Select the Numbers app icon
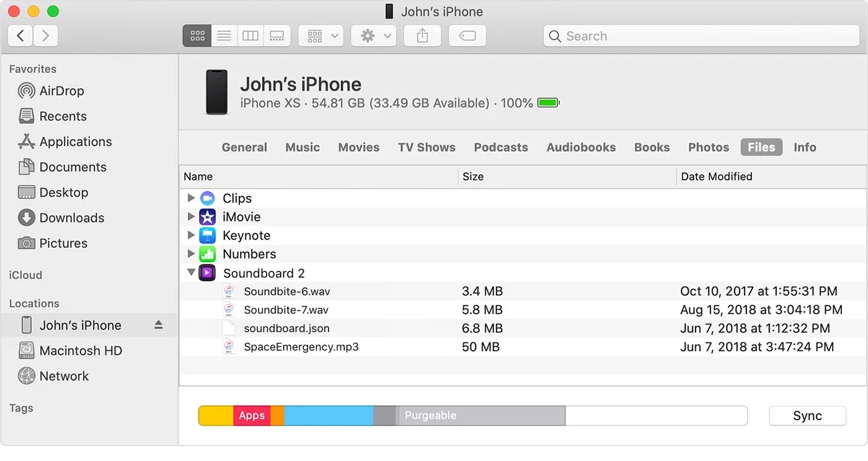 tap(207, 254)
